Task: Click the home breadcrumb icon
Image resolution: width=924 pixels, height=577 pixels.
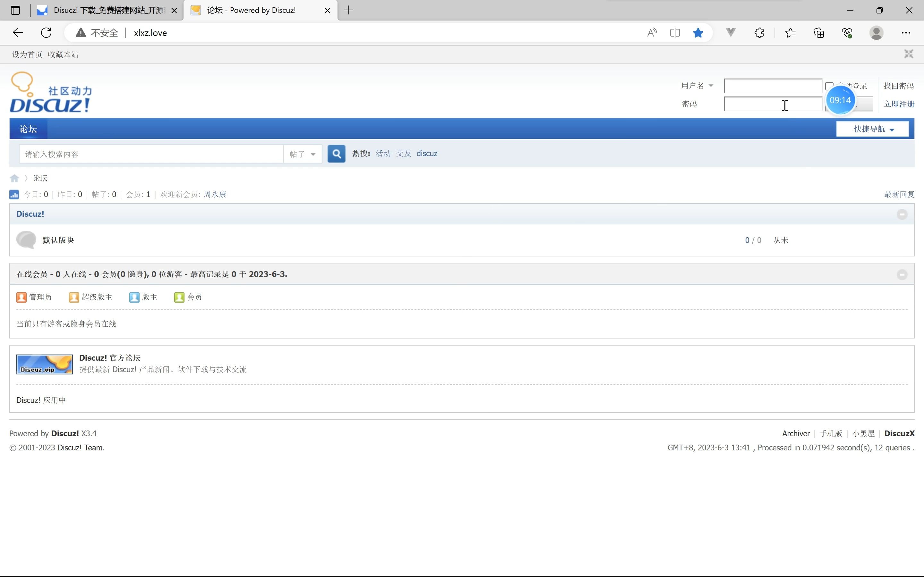Action: tap(14, 178)
